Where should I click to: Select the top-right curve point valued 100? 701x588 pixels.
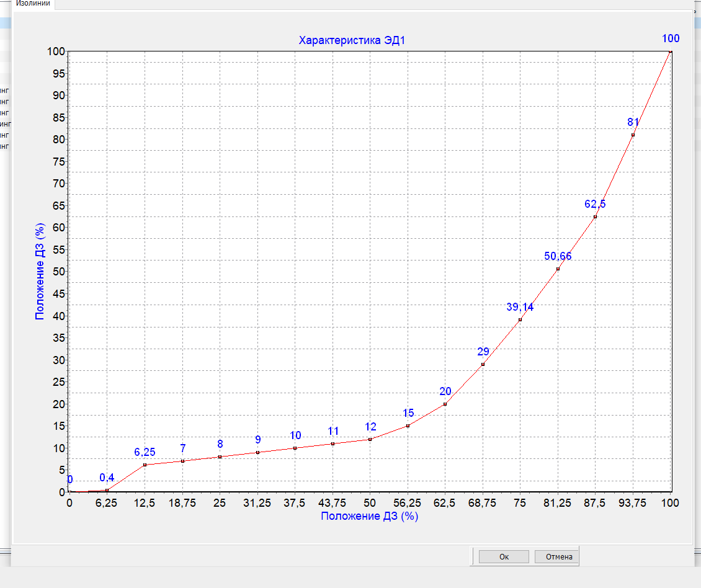(x=671, y=51)
